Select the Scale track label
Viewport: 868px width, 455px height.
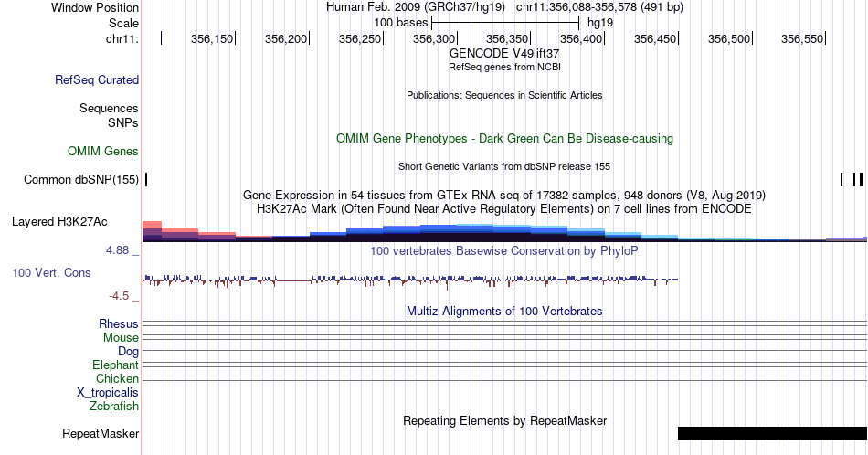(123, 23)
